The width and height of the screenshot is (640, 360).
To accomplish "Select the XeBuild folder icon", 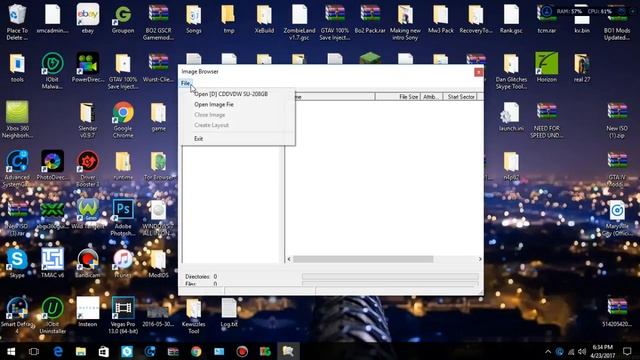I will [x=264, y=18].
